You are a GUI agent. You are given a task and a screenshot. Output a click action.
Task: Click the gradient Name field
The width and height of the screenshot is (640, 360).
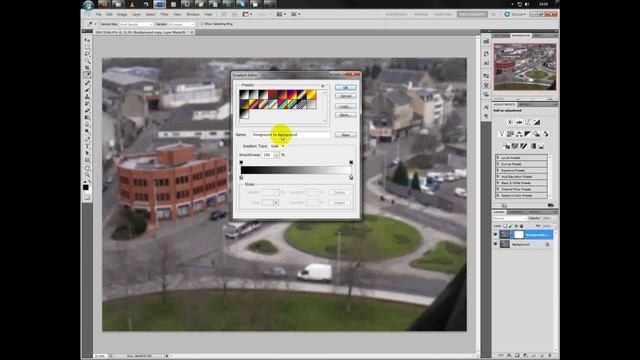pyautogui.click(x=291, y=135)
